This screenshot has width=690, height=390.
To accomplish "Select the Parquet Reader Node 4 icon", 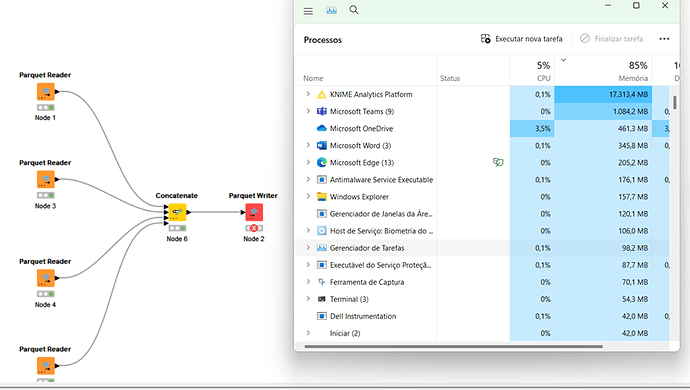I will 45,278.
